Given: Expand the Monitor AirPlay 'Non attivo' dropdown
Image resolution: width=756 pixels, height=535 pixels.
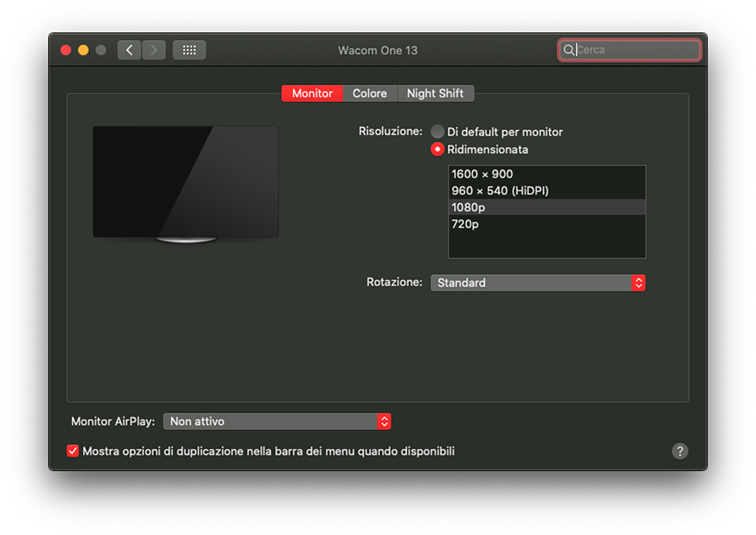Looking at the screenshot, I should tap(277, 421).
